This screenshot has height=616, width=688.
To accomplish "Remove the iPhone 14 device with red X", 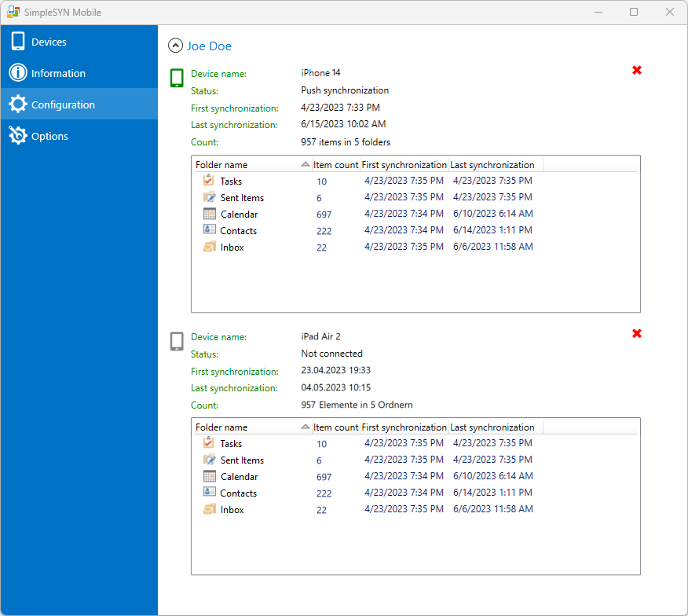I will (x=637, y=70).
